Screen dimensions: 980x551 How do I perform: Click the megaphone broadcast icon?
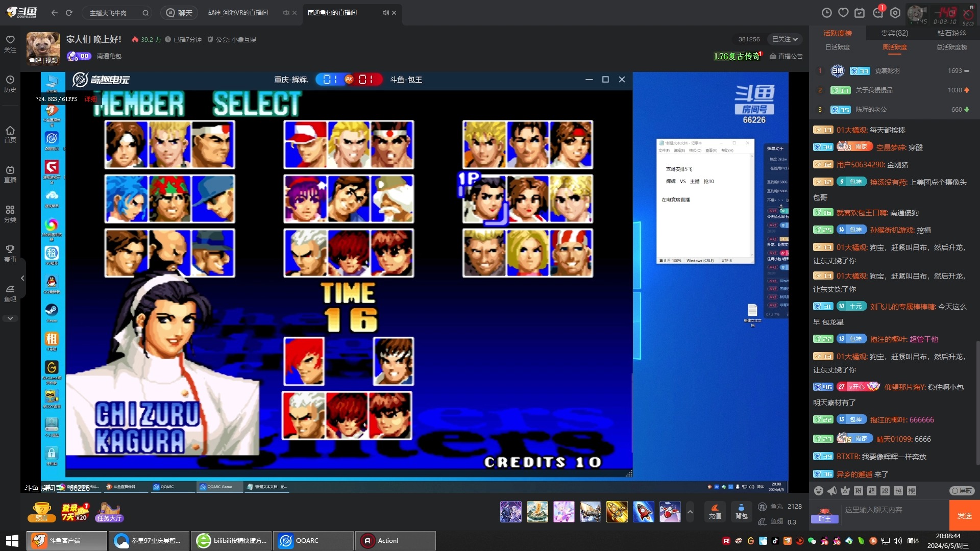point(832,491)
